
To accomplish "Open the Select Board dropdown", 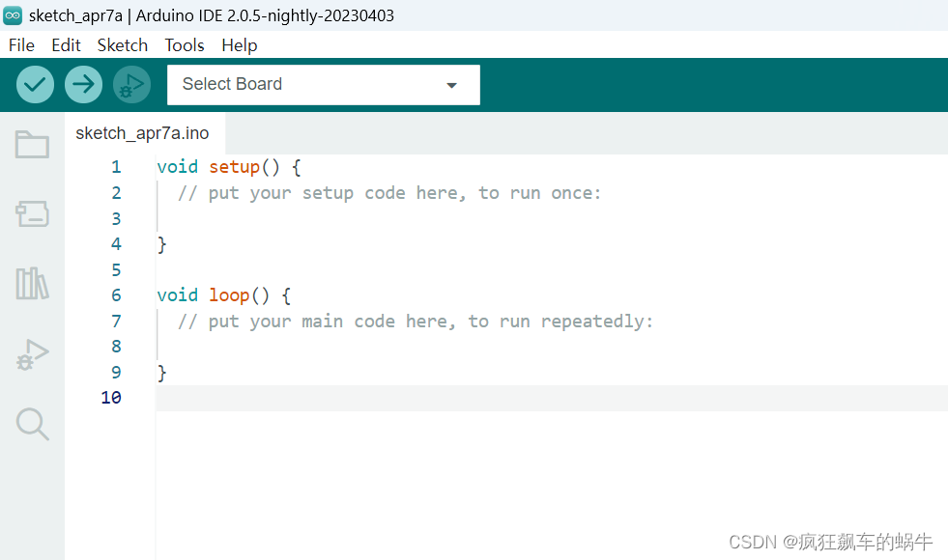I will coord(324,85).
